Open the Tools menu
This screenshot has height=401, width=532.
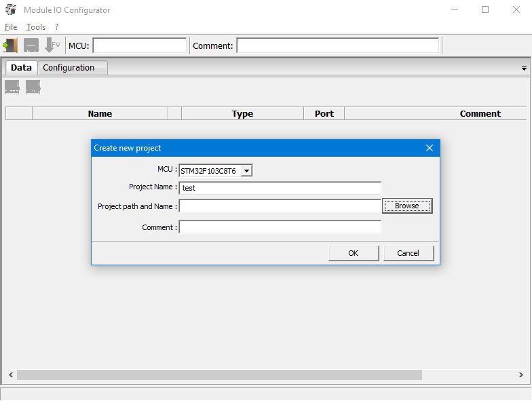36,27
